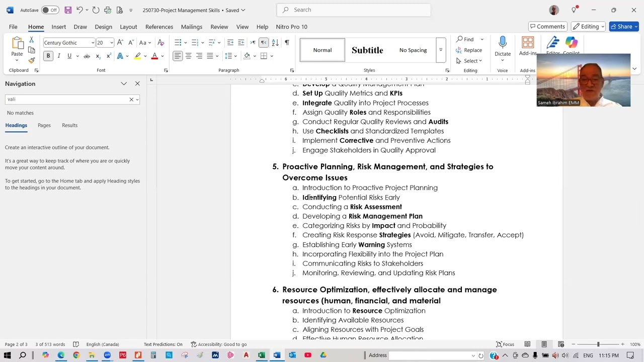Screen dimensions: 644x362
Task: Toggle align left paragraph button
Action: [x=178, y=56]
